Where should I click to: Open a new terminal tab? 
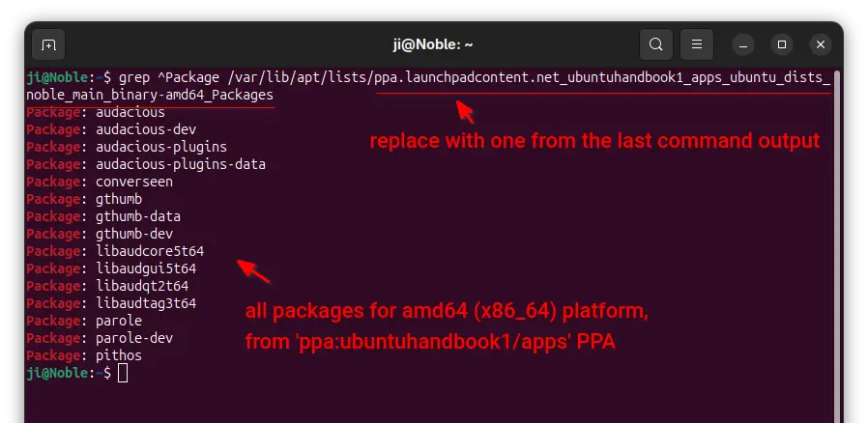[x=48, y=44]
